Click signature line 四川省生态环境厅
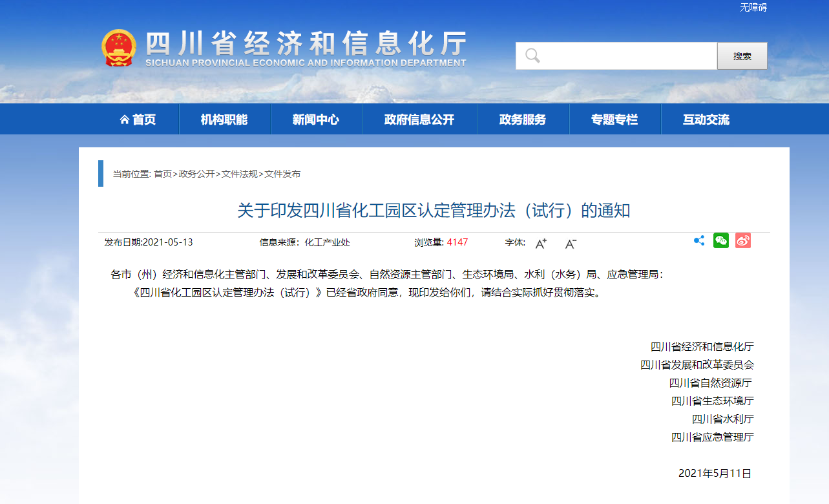 [x=713, y=401]
